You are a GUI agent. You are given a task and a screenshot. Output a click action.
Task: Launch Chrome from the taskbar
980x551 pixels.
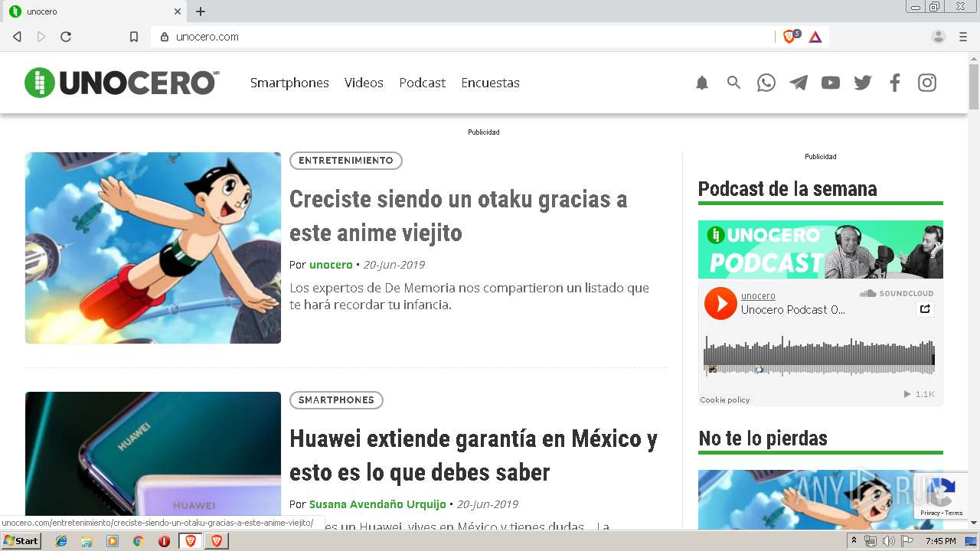138,541
